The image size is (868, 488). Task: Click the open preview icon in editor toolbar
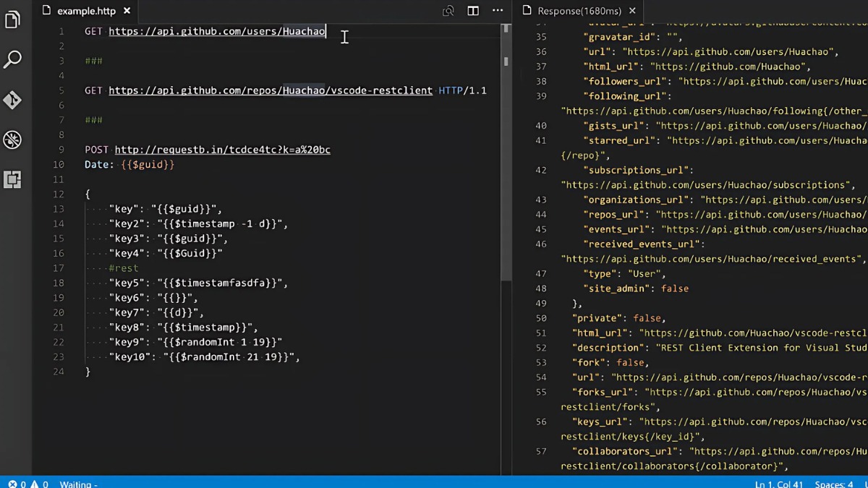point(448,11)
